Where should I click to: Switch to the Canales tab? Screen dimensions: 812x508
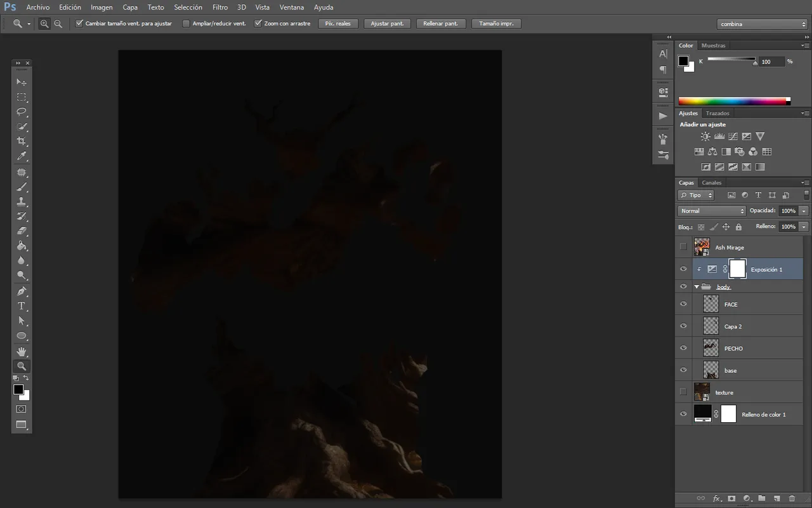click(712, 183)
